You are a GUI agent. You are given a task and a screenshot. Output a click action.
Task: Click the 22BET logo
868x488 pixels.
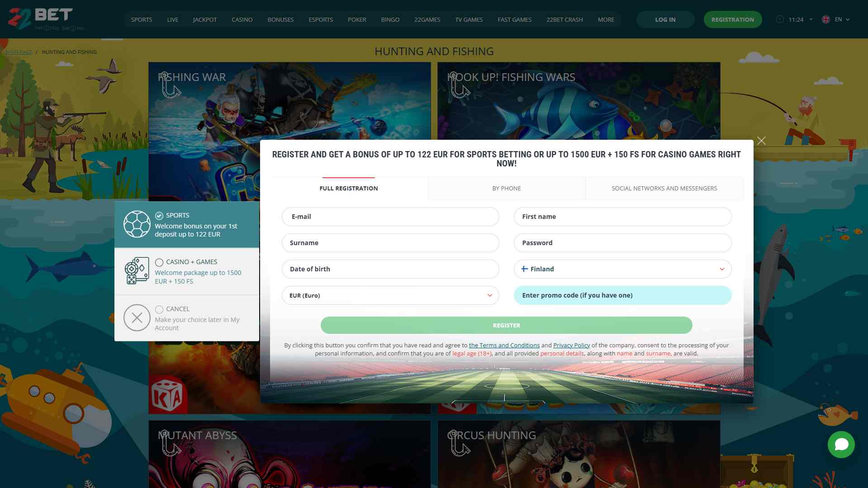click(x=41, y=19)
